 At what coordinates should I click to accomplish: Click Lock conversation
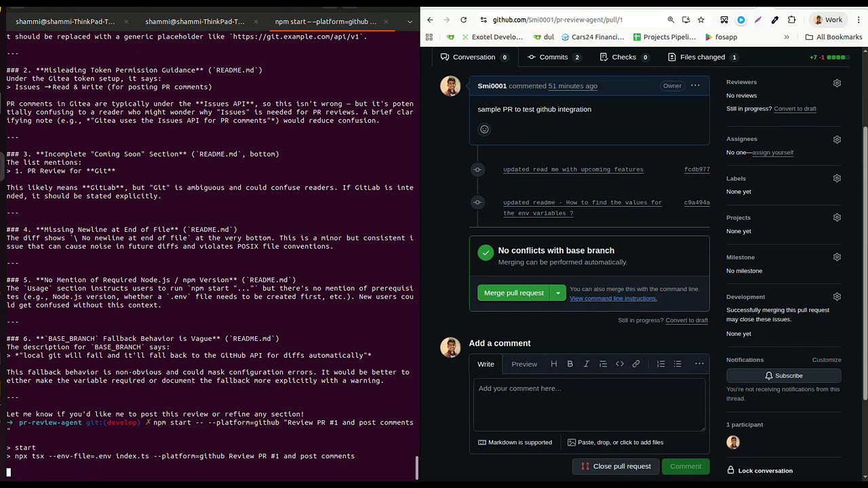(x=759, y=470)
